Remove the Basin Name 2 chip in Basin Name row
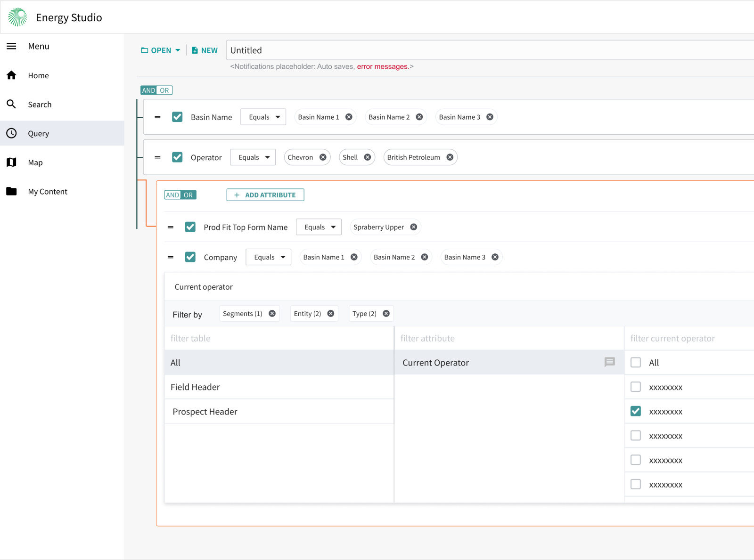The width and height of the screenshot is (754, 560). click(x=419, y=117)
